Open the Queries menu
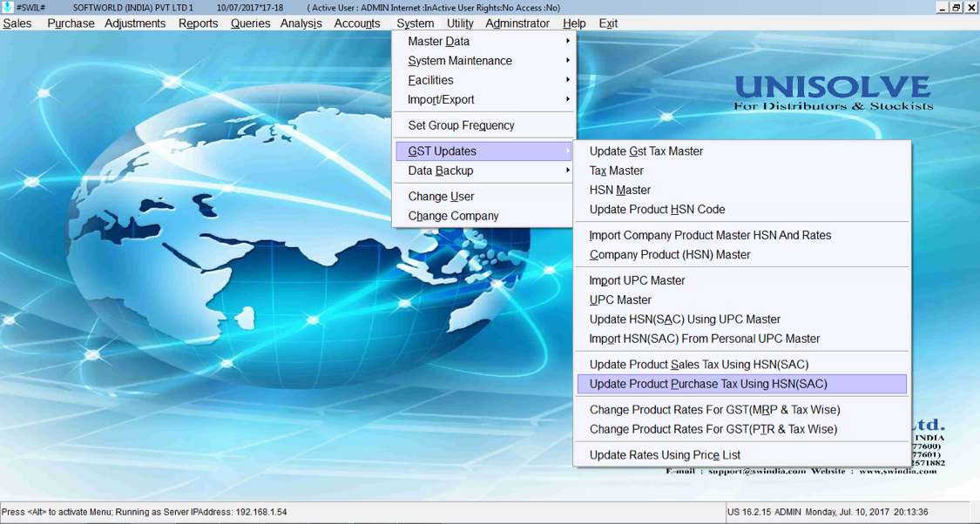 coord(250,24)
